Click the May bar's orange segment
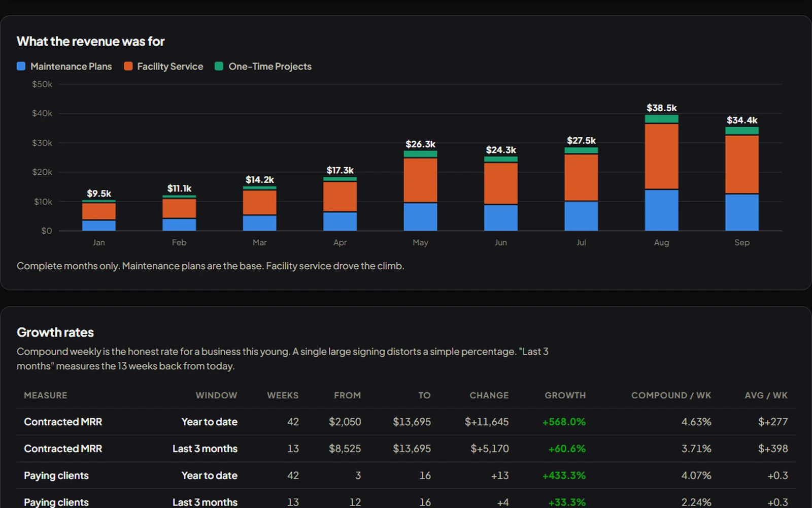The image size is (812, 508). tap(420, 180)
